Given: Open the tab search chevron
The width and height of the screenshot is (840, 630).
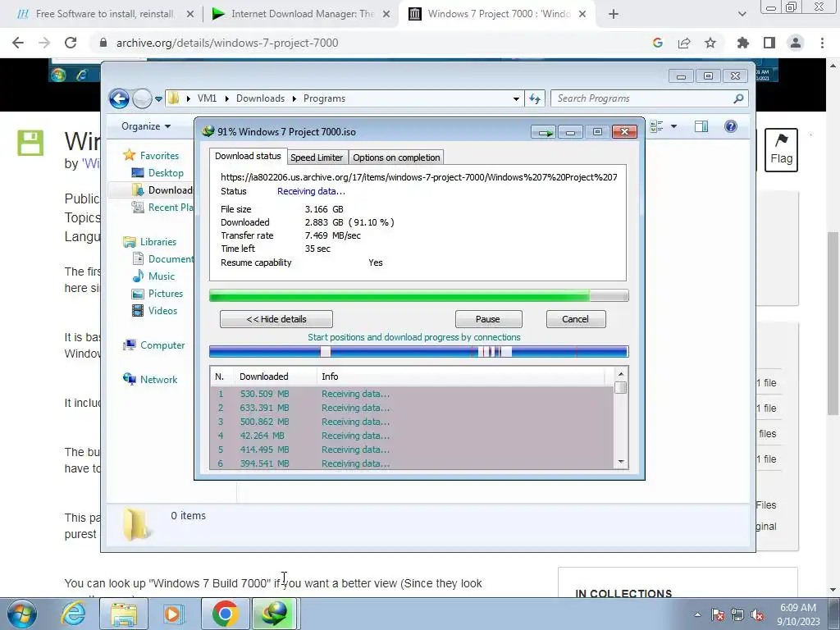Looking at the screenshot, I should (x=742, y=15).
